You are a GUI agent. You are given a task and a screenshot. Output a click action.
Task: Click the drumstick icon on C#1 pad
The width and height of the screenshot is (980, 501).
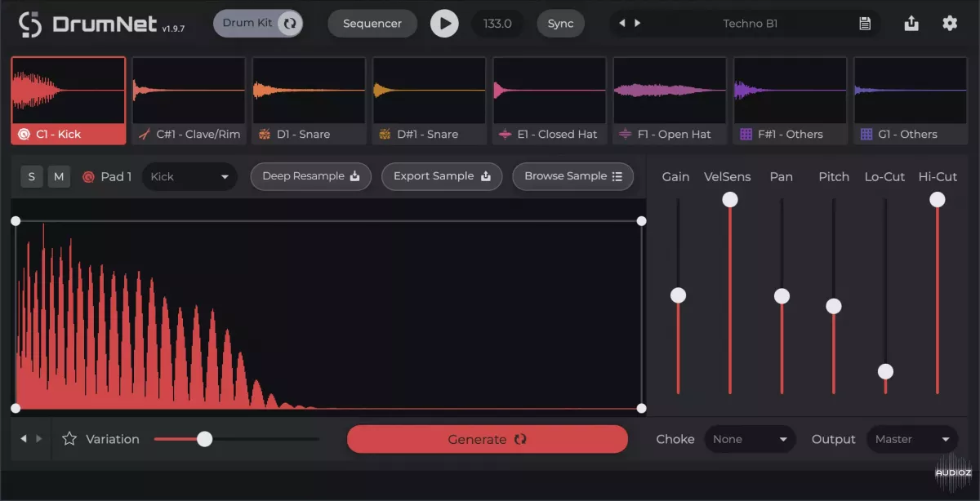pyautogui.click(x=144, y=134)
